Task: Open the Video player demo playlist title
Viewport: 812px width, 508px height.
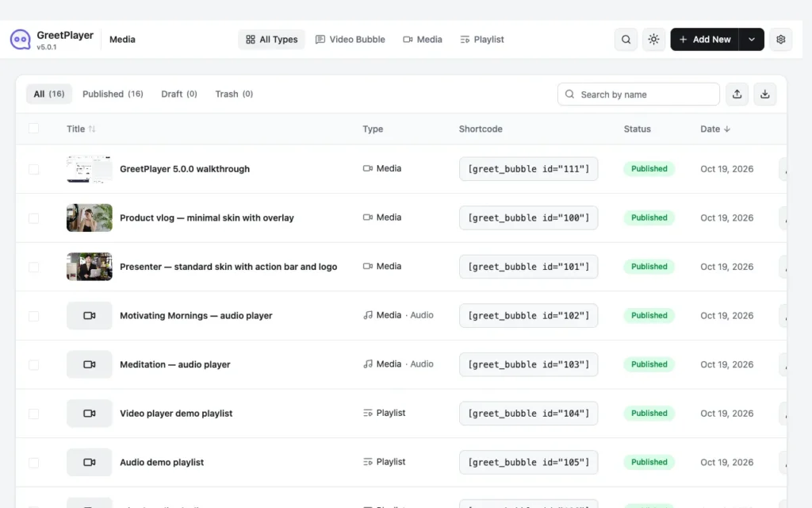Action: tap(176, 414)
